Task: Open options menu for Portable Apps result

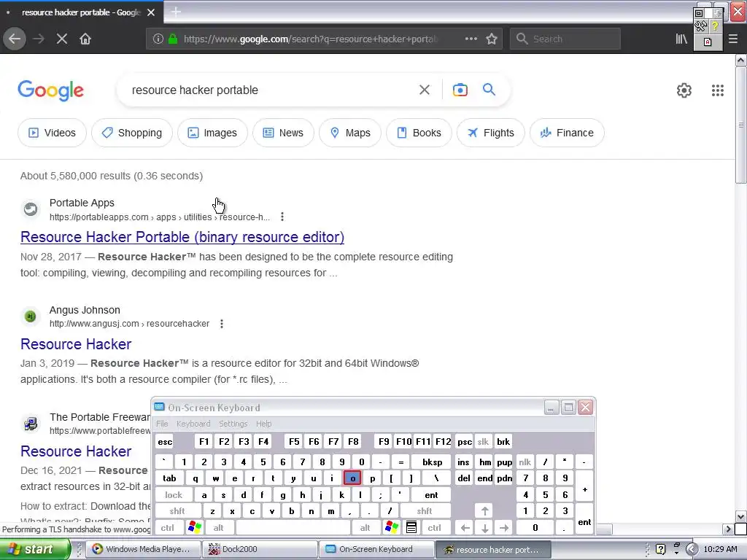Action: [282, 217]
